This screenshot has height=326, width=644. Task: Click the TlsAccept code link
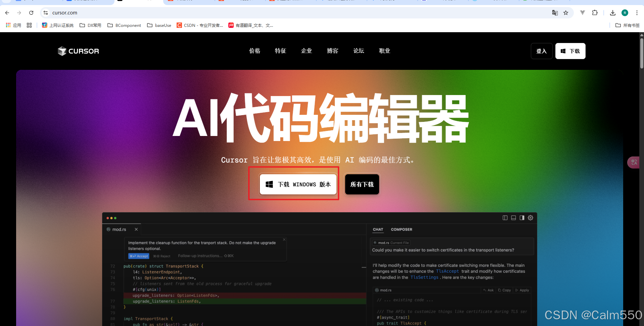click(447, 271)
